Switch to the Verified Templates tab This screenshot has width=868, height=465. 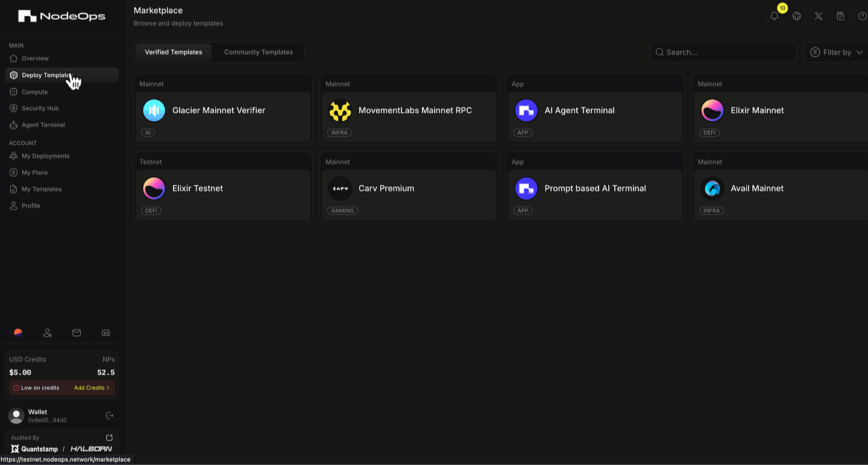pyautogui.click(x=174, y=52)
